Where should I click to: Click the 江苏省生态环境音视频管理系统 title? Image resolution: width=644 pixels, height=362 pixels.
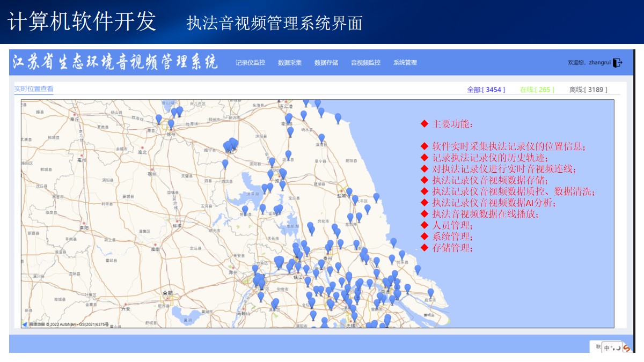point(115,62)
